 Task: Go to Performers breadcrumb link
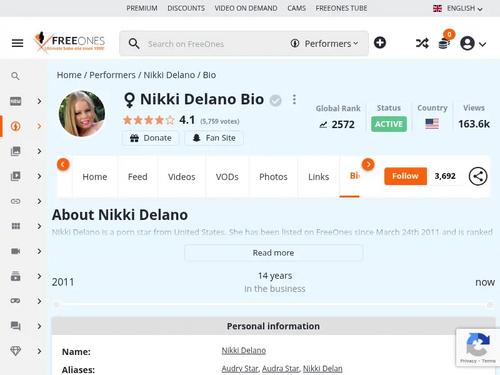point(112,75)
